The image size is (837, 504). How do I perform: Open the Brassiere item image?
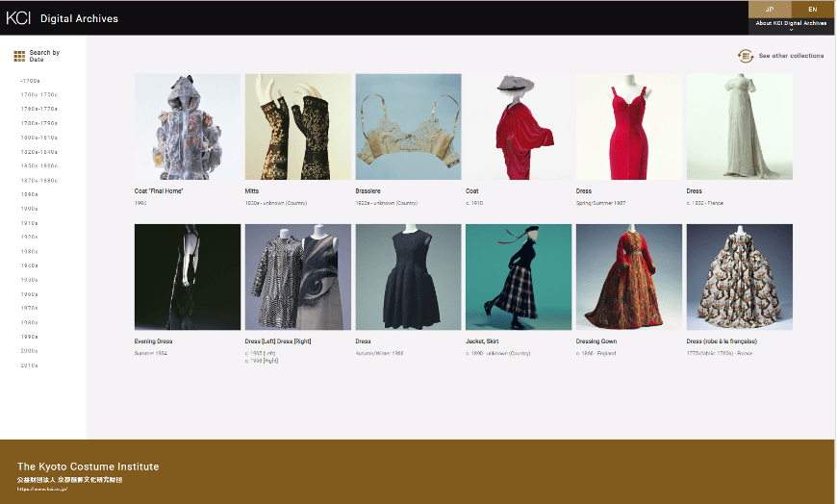click(409, 127)
